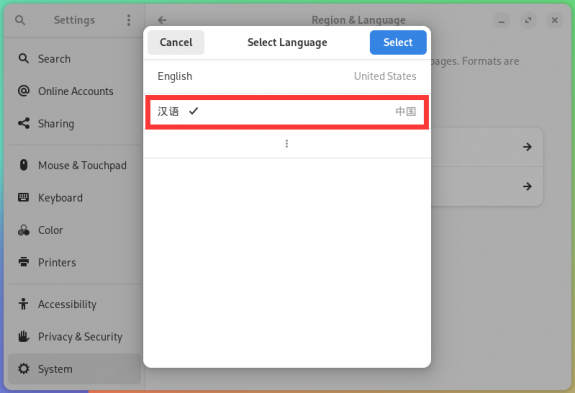Choose the checked 汉语 language row
This screenshot has width=575, height=393.
(x=287, y=111)
